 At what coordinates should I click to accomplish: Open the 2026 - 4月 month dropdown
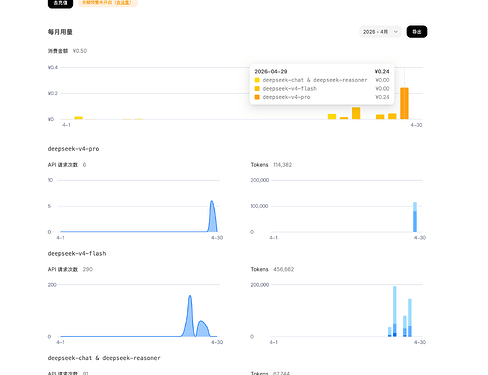click(x=380, y=32)
